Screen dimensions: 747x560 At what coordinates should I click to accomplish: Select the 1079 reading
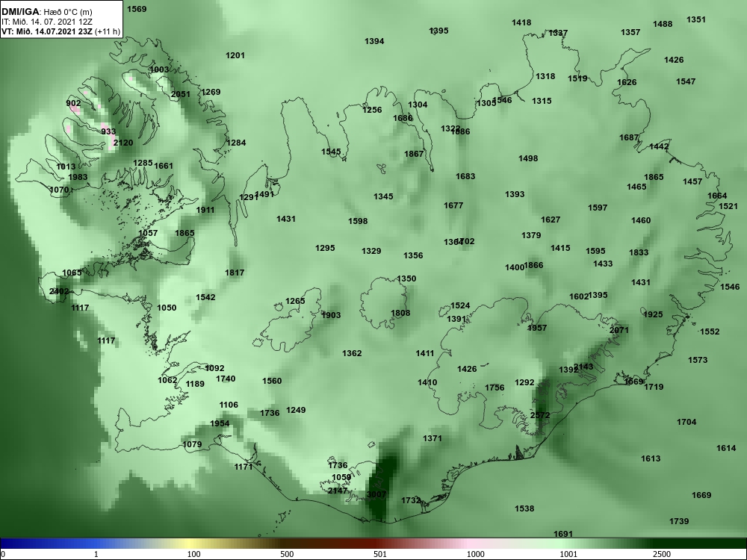pyautogui.click(x=192, y=445)
